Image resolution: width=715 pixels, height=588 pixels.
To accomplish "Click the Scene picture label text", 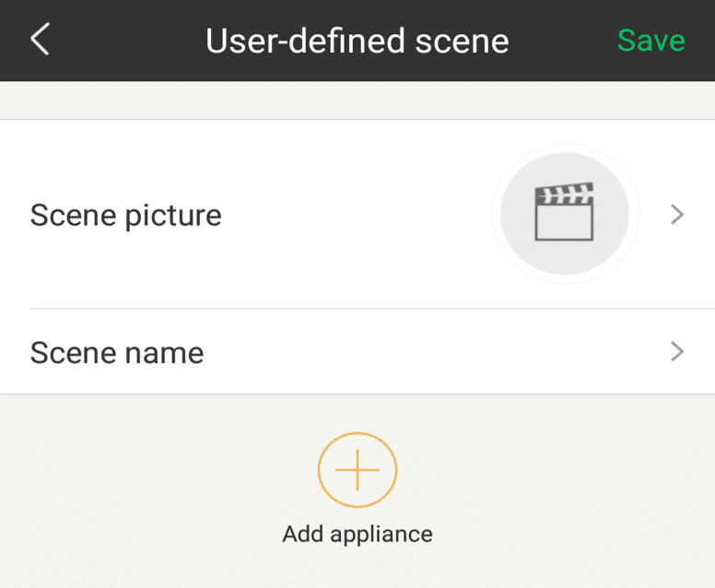I will (x=126, y=215).
